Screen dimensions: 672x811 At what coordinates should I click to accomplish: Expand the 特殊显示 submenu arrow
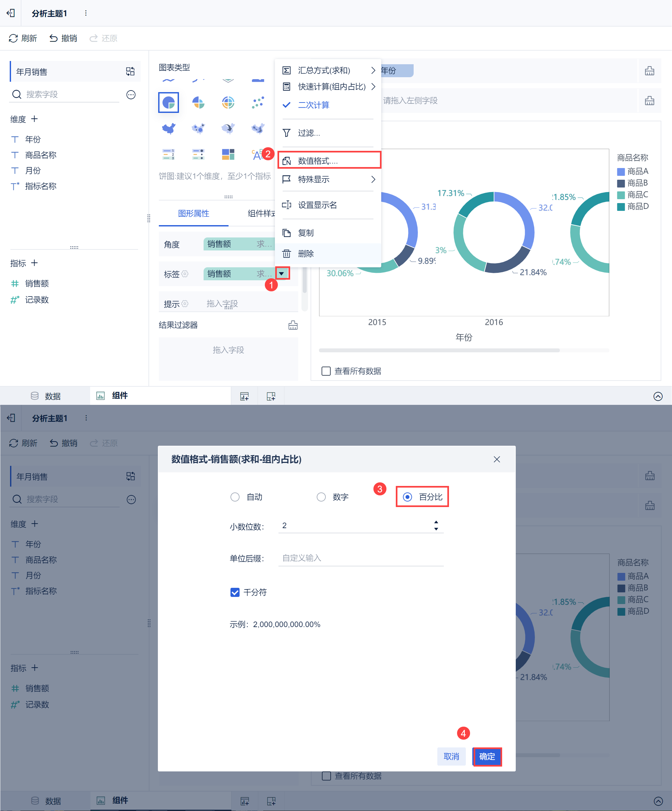tap(373, 179)
